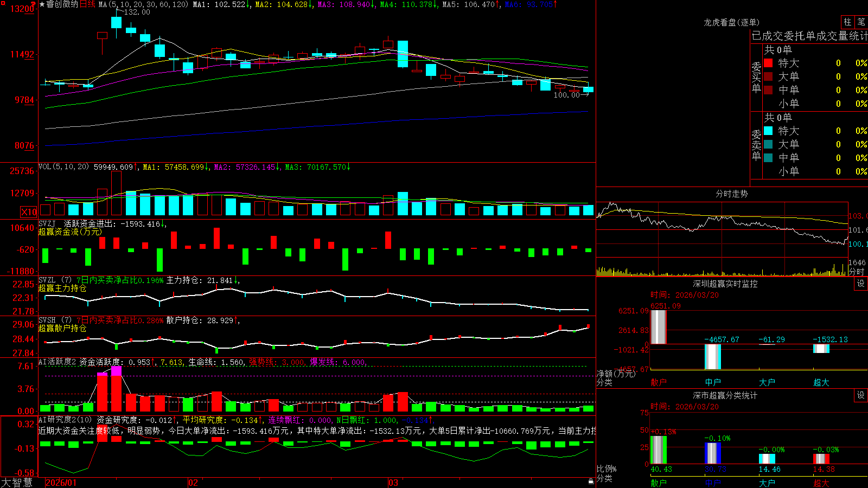The height and width of the screenshot is (488, 868).
Task: Click the 超赢资金流(万元) label
Action: click(x=70, y=232)
